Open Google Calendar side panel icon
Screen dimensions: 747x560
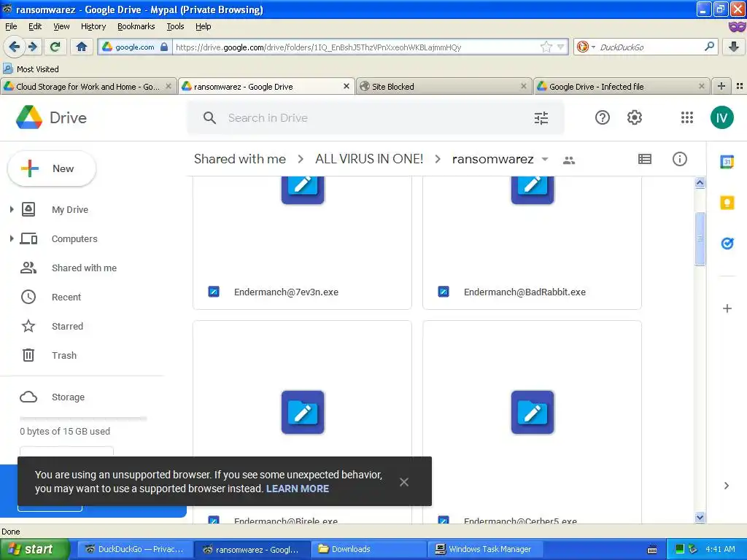point(727,162)
